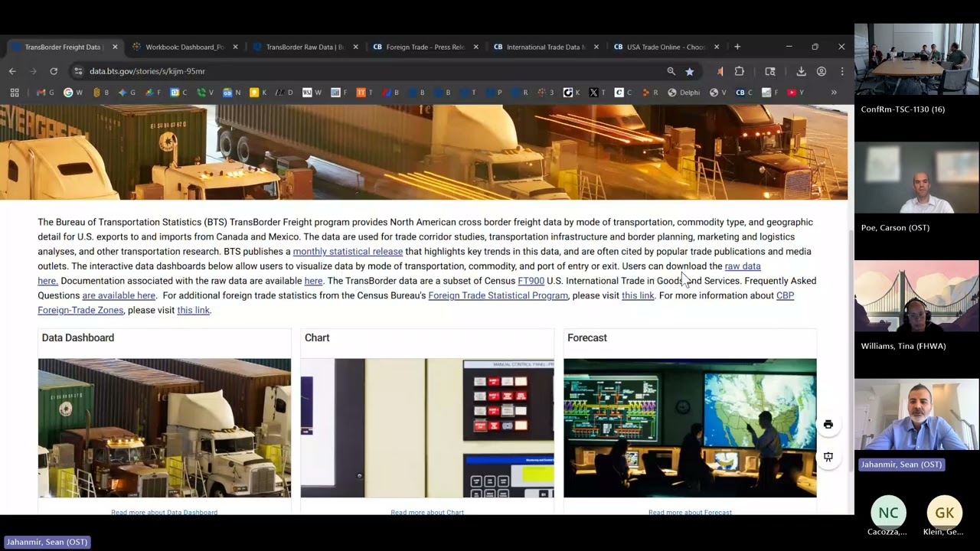
Task: Select Carson Poe's video tile
Action: 916,178
